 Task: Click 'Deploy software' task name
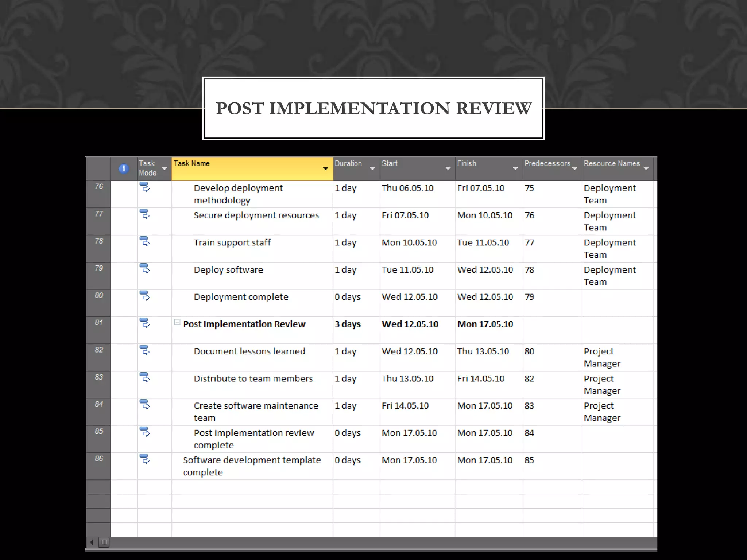click(228, 270)
